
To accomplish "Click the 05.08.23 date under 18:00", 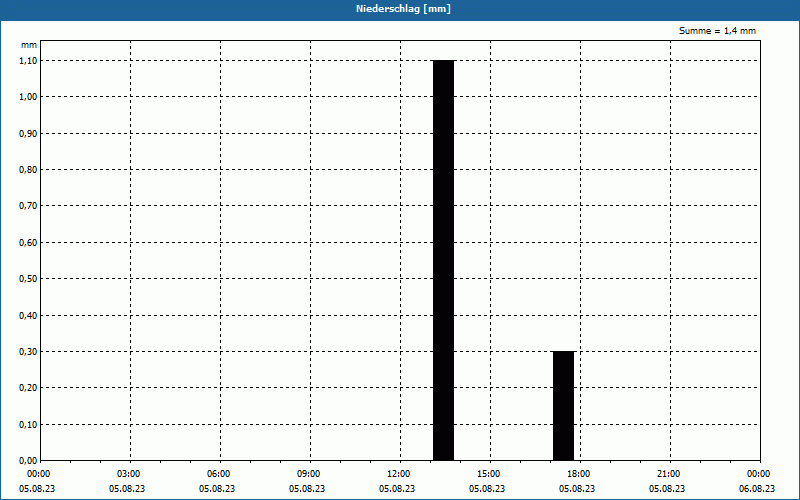I will [577, 489].
